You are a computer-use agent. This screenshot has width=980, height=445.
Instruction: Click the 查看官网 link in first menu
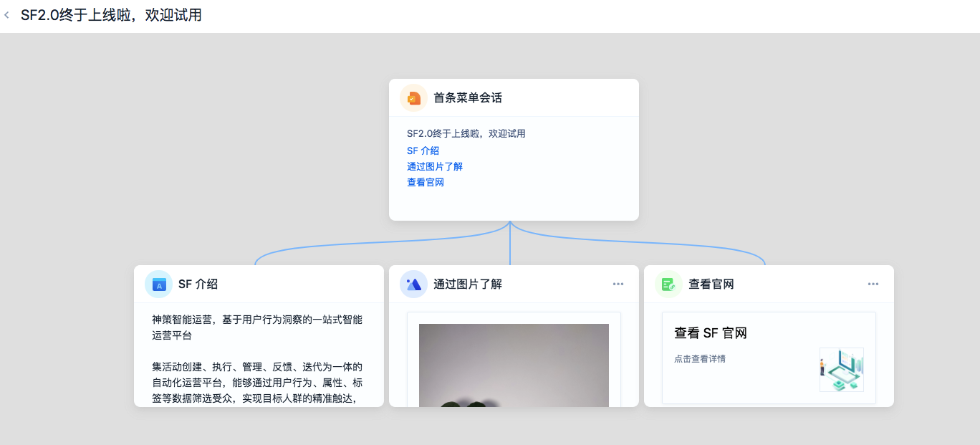tap(426, 182)
